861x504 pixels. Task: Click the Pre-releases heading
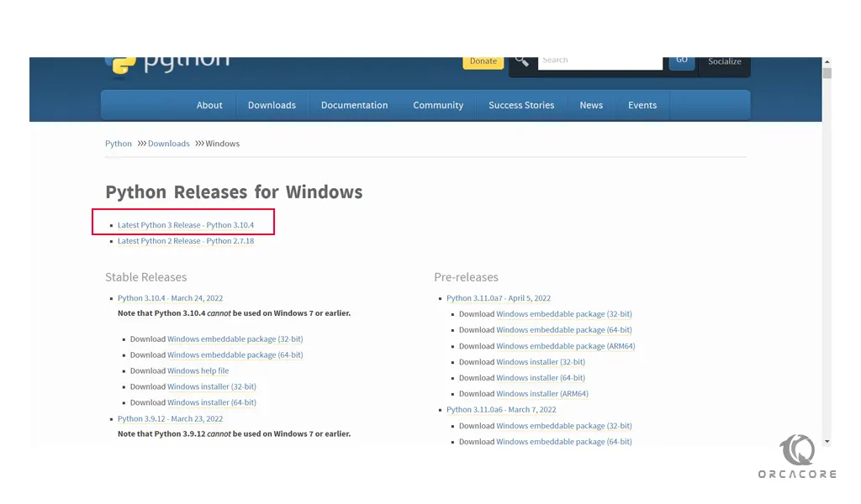point(466,277)
